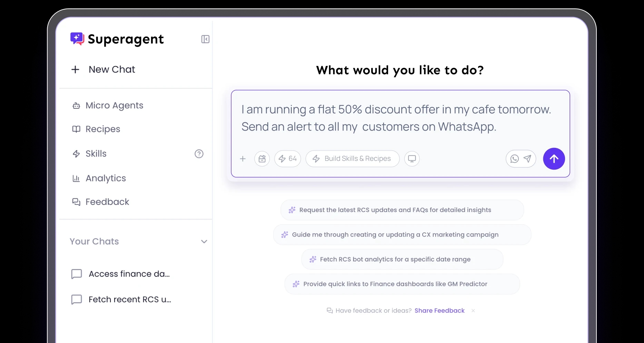Screen dimensions: 644x343
Task: Open the agent picker icon in prompt toolbar
Action: pyautogui.click(x=262, y=159)
